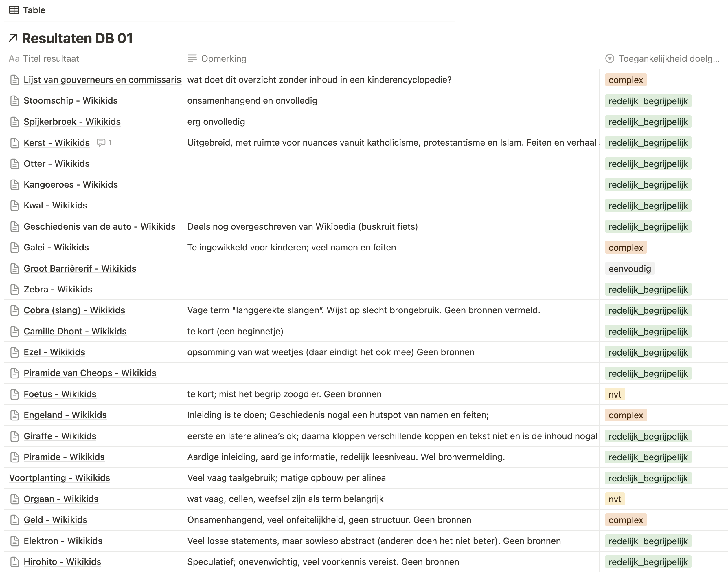Image resolution: width=728 pixels, height=575 pixels.
Task: Click page icon beside Hirohito - Wikikids
Action: coord(14,562)
